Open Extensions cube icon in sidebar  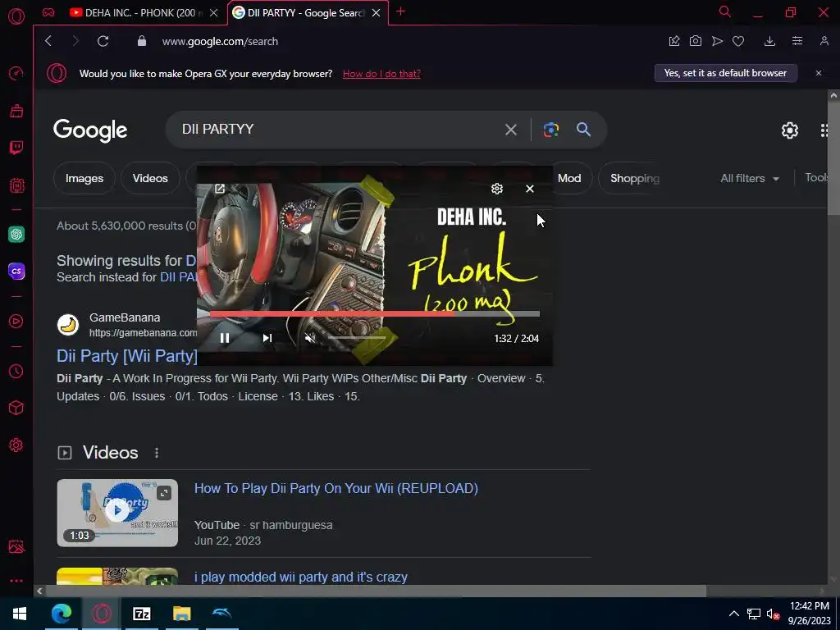point(16,408)
